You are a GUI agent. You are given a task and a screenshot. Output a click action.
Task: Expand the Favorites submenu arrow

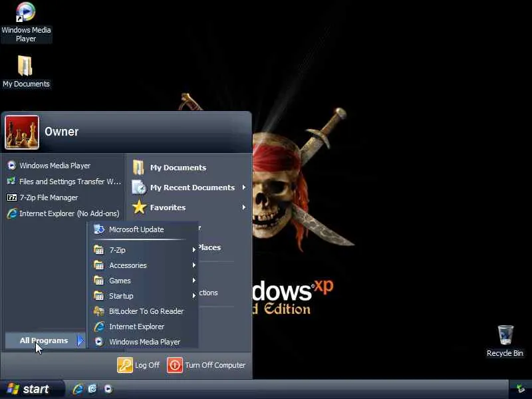point(244,207)
